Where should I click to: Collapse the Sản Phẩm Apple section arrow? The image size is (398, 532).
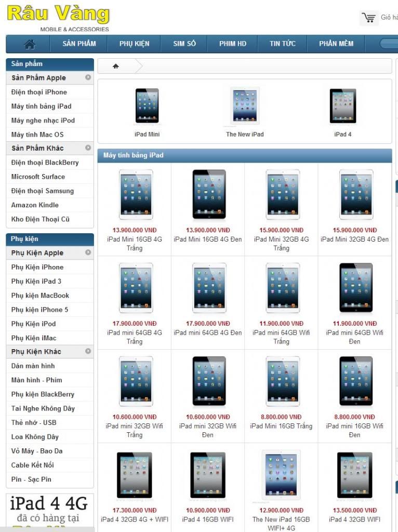(88, 77)
